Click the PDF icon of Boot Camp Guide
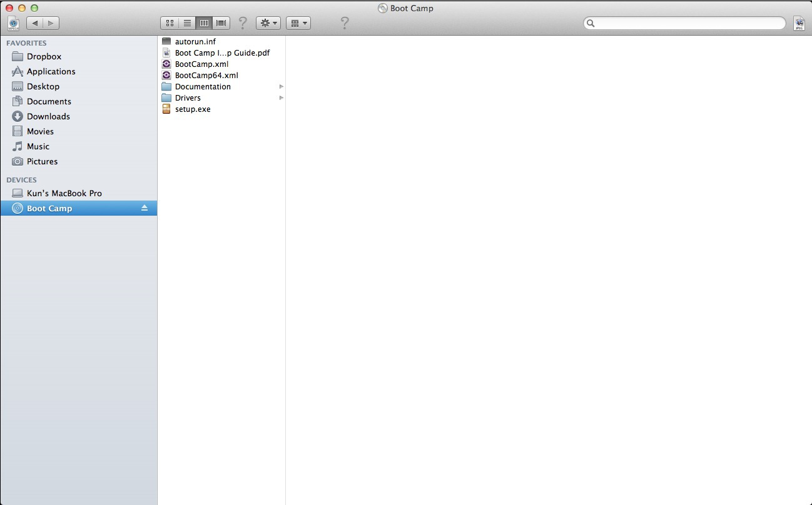The height and width of the screenshot is (505, 812). point(166,52)
